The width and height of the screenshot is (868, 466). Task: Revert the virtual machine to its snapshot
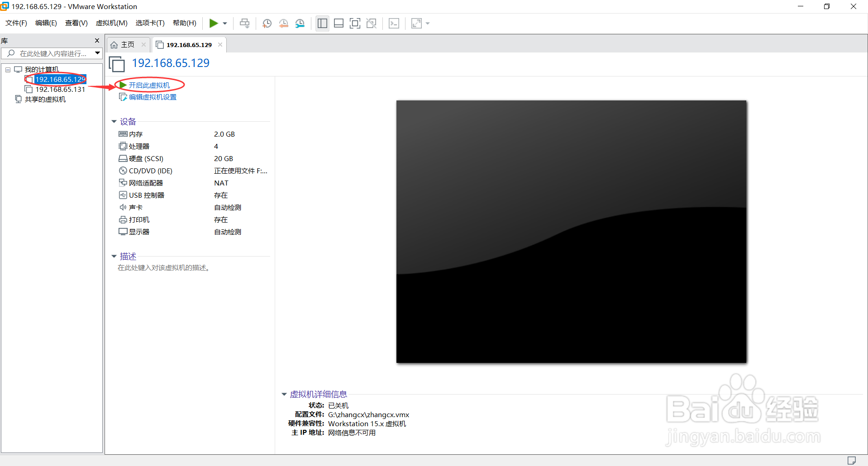284,23
